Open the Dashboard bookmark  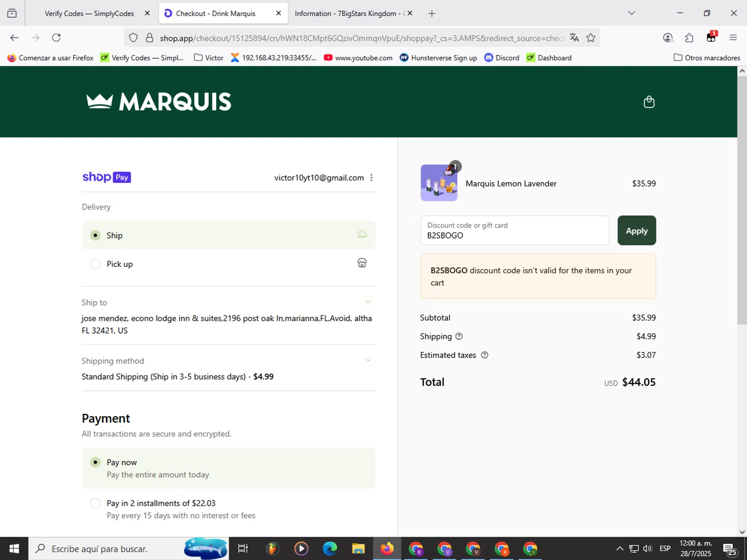(549, 58)
